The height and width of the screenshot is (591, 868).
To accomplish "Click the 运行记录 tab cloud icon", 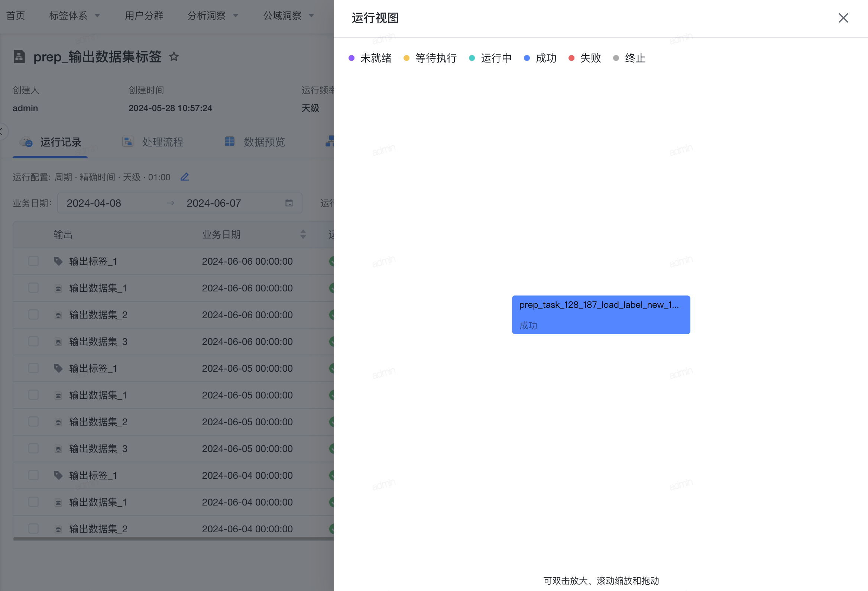I will click(26, 142).
